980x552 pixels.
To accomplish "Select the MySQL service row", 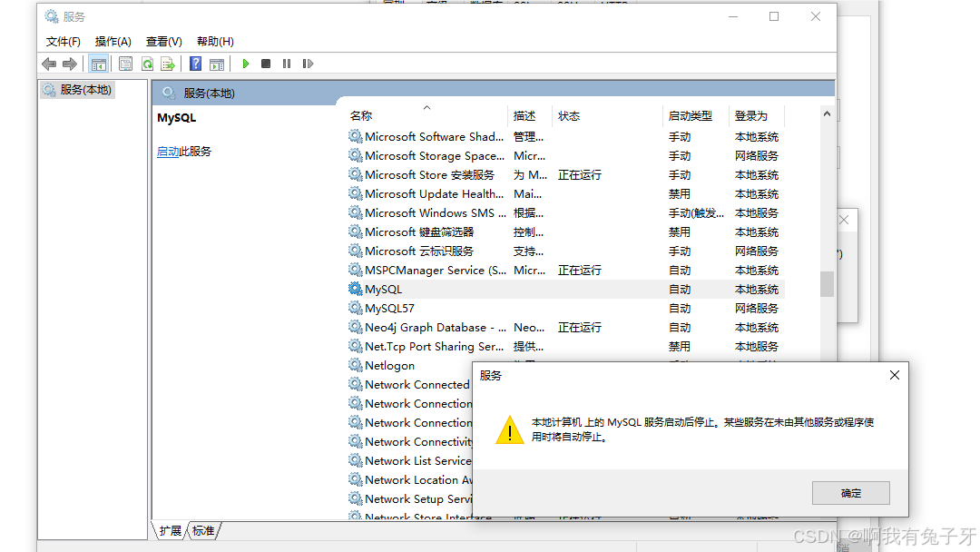I will coord(565,289).
